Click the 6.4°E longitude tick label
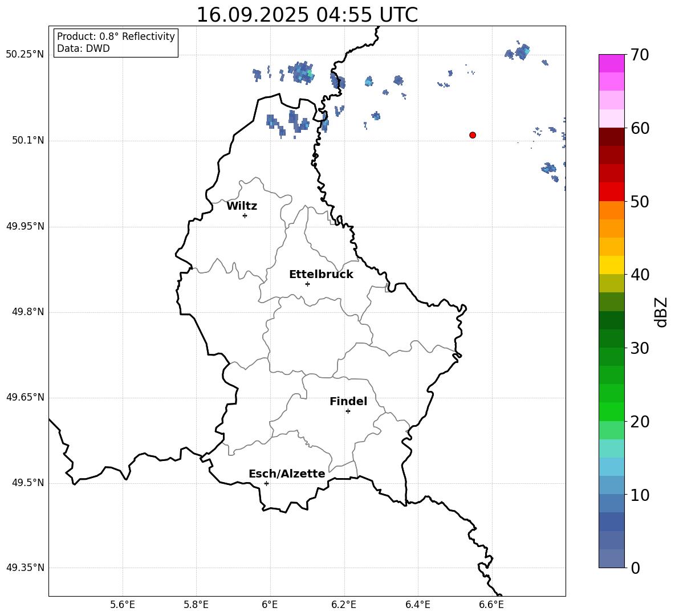This screenshot has width=675, height=616. (417, 605)
